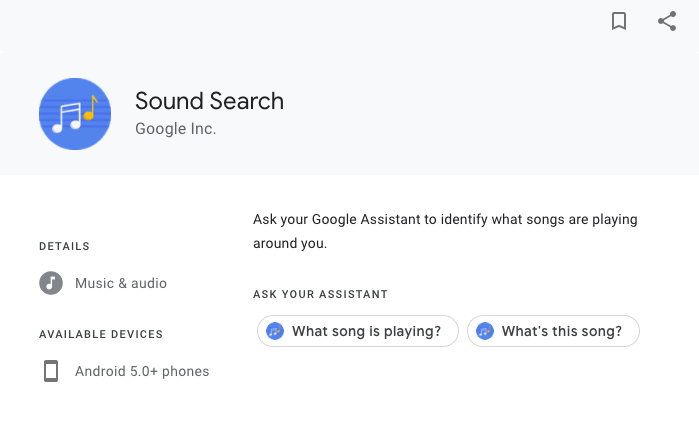
Task: Click the round Sound Search app logo
Action: click(75, 114)
